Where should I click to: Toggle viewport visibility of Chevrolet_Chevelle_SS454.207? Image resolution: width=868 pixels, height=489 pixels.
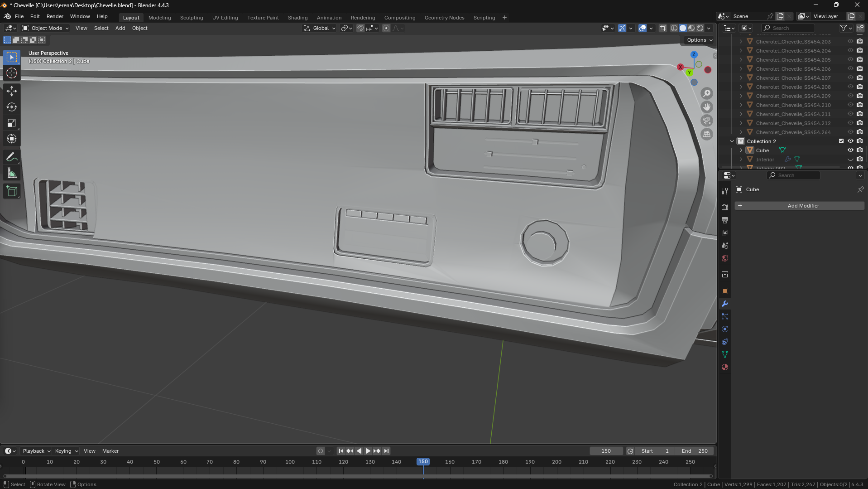pos(850,78)
